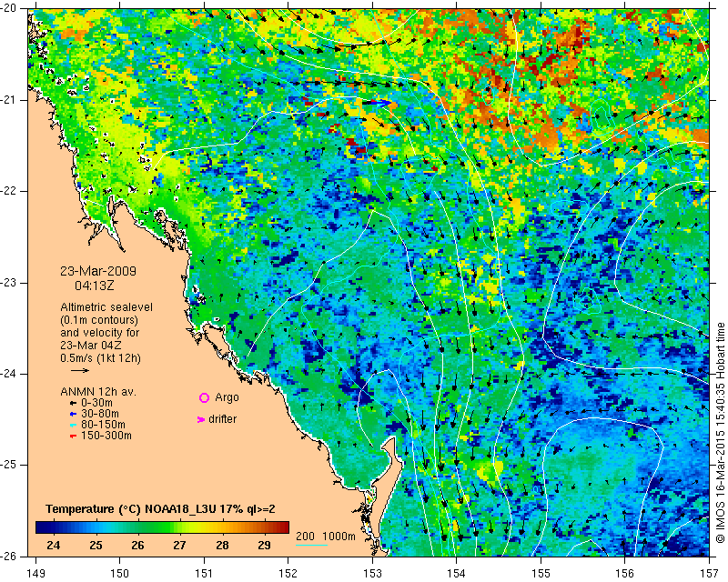Click the 'drifter' legend label
This screenshot has height=582, width=728.
point(222,419)
